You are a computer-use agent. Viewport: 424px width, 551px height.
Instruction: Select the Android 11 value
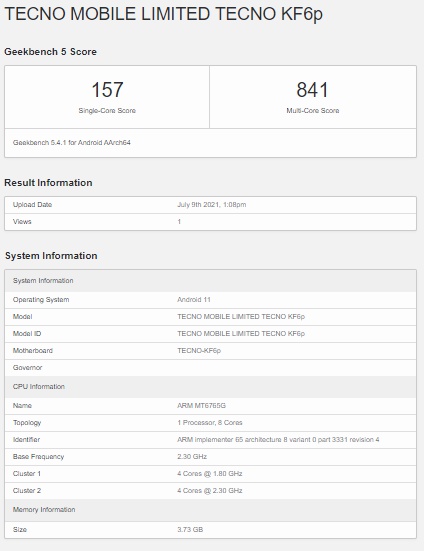tap(194, 300)
